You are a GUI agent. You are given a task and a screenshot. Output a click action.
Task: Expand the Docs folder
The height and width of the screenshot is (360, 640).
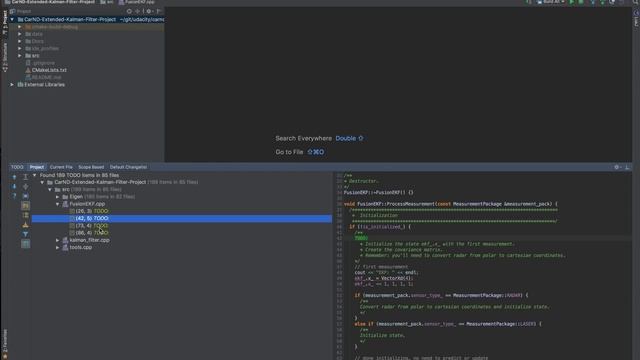(20, 41)
